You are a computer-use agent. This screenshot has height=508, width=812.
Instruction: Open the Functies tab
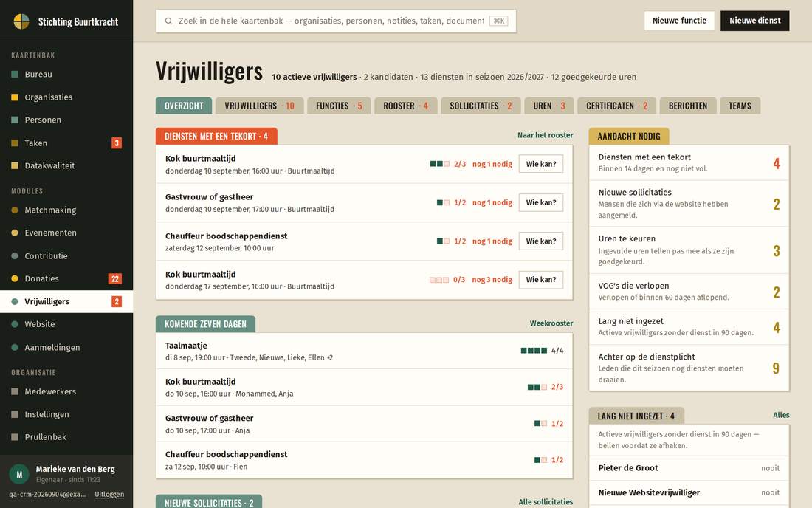click(x=340, y=106)
